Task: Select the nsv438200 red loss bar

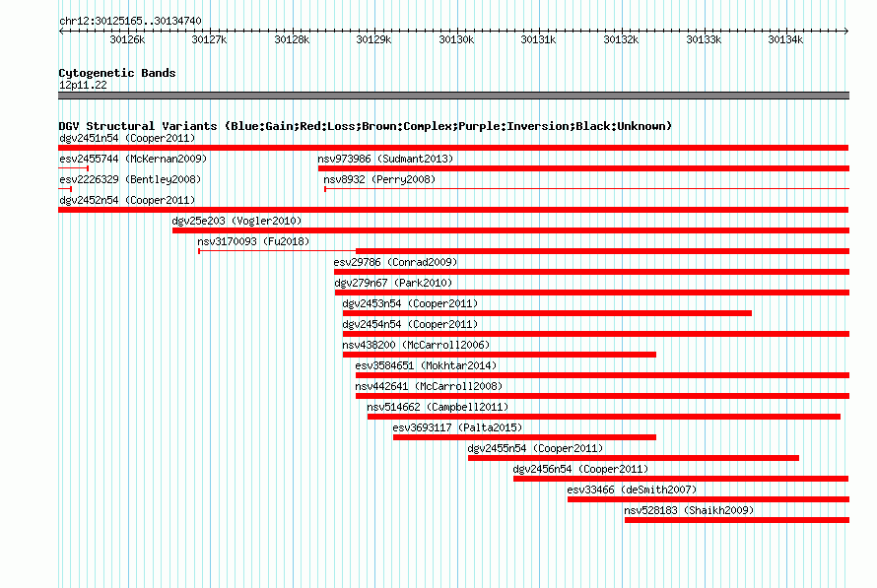Action: tap(500, 355)
